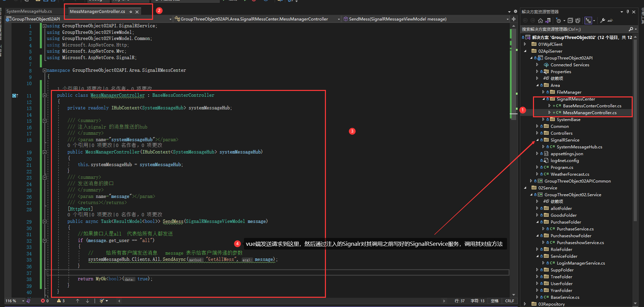Click the pending changes filter clock icon
The image size is (644, 307).
coord(558,21)
